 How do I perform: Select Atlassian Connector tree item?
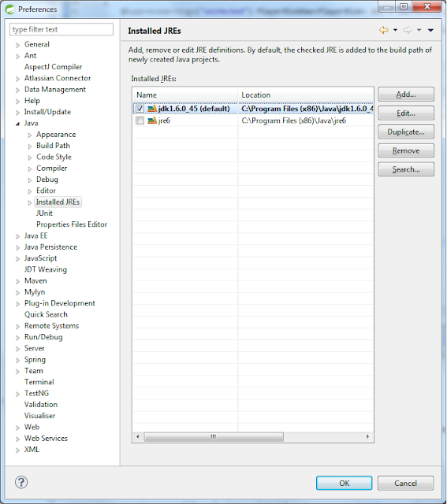58,78
